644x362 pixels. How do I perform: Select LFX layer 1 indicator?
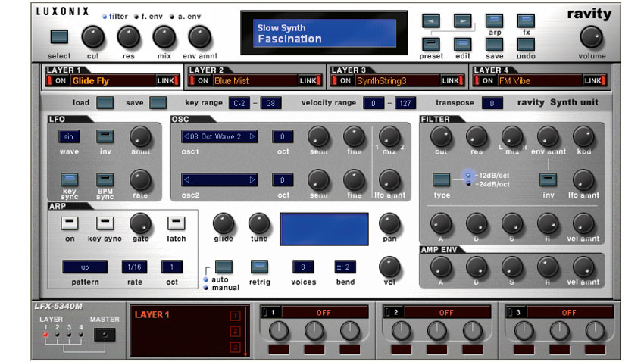(45, 335)
